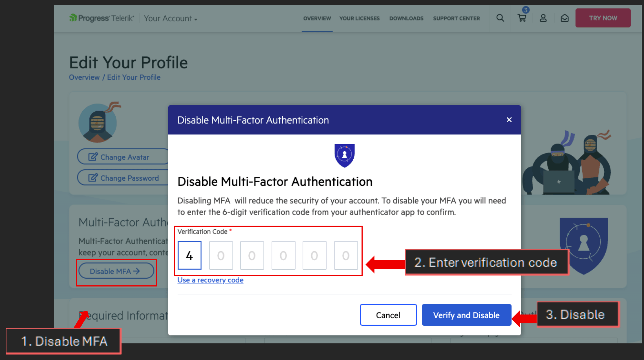Click Edit Your Profile breadcrumb link
Screen dimensions: 644x360
[x=134, y=77]
